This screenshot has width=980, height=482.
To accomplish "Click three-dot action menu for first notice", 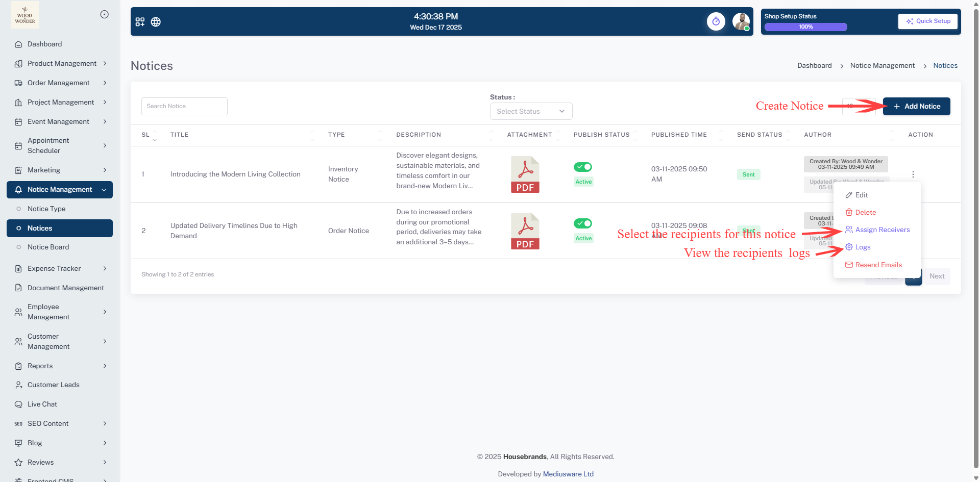I will pos(913,174).
